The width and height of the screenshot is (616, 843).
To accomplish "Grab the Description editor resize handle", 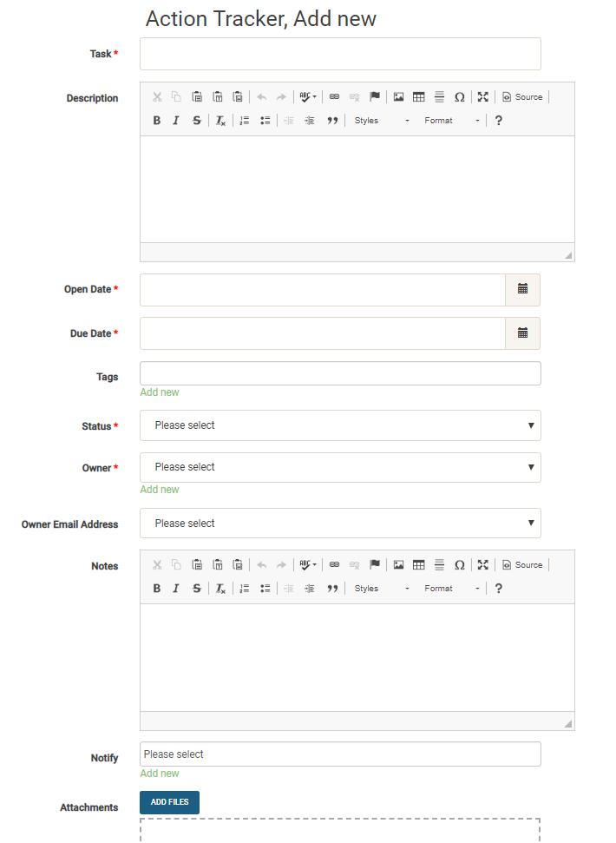I will coord(568,255).
